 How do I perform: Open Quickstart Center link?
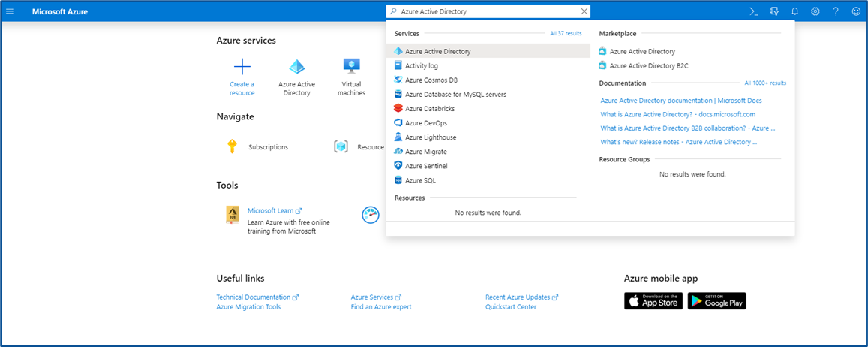point(511,307)
